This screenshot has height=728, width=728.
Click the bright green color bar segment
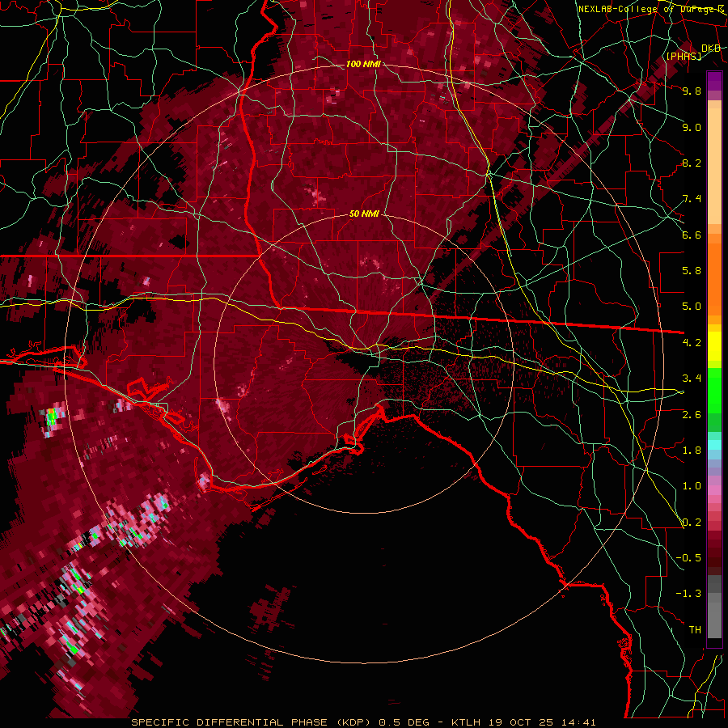(x=714, y=391)
